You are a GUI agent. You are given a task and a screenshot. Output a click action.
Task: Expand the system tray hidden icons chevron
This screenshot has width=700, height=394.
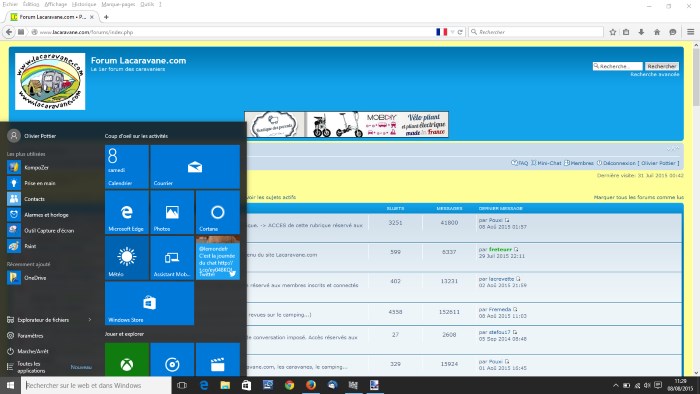pos(615,386)
